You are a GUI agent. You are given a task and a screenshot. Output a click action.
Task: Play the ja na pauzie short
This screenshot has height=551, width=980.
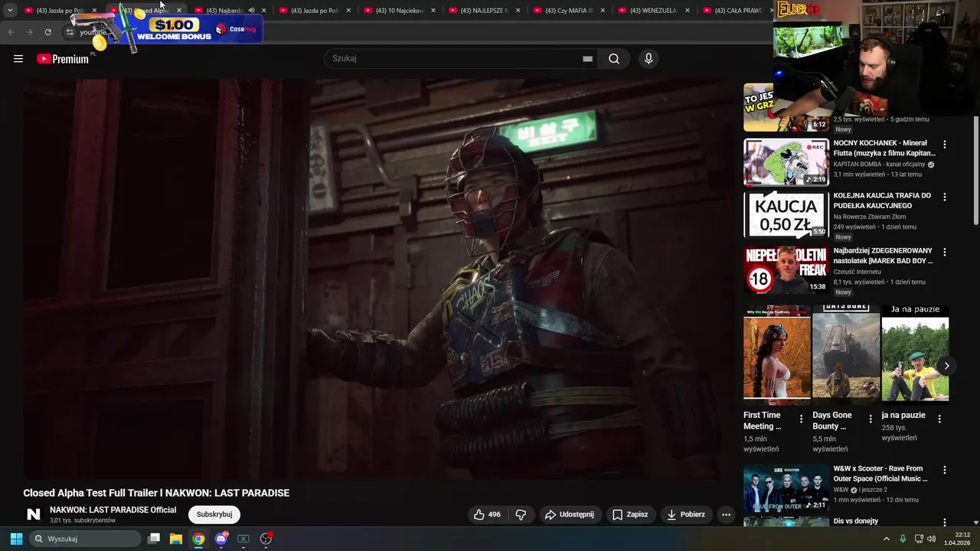click(x=915, y=354)
